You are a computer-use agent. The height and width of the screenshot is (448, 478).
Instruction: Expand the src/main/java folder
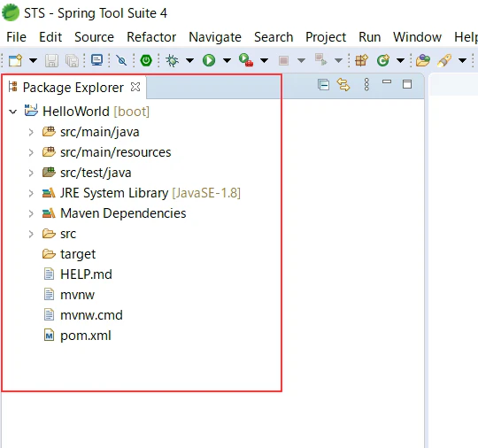pyautogui.click(x=31, y=132)
